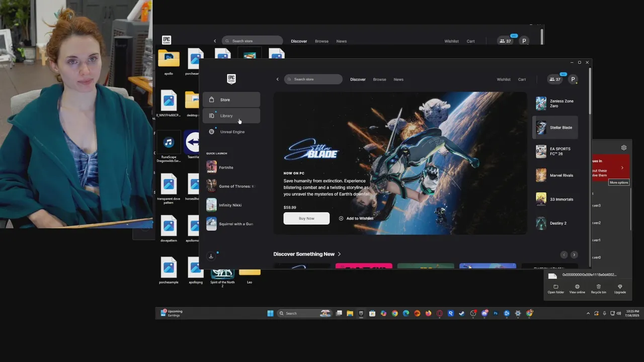Select the apollo folder on desktop

point(169,62)
